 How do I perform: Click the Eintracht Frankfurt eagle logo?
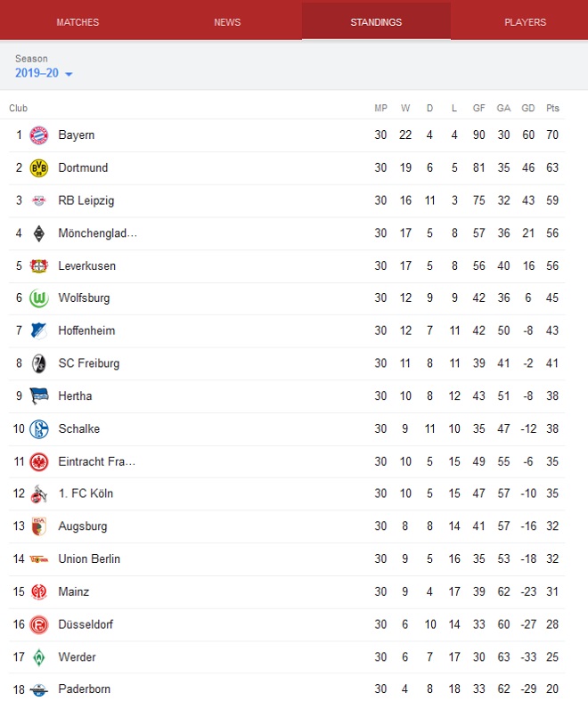coord(38,461)
